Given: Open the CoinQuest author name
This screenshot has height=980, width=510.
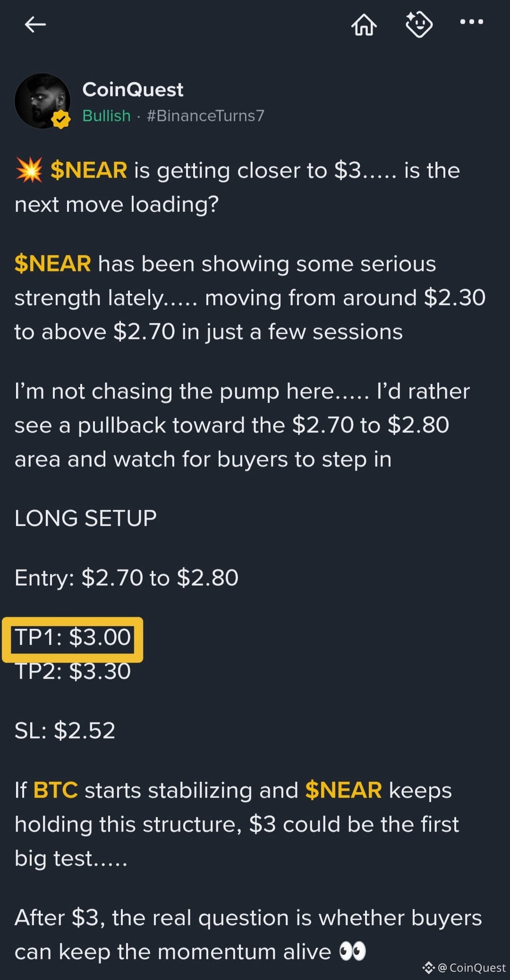Looking at the screenshot, I should pos(133,89).
